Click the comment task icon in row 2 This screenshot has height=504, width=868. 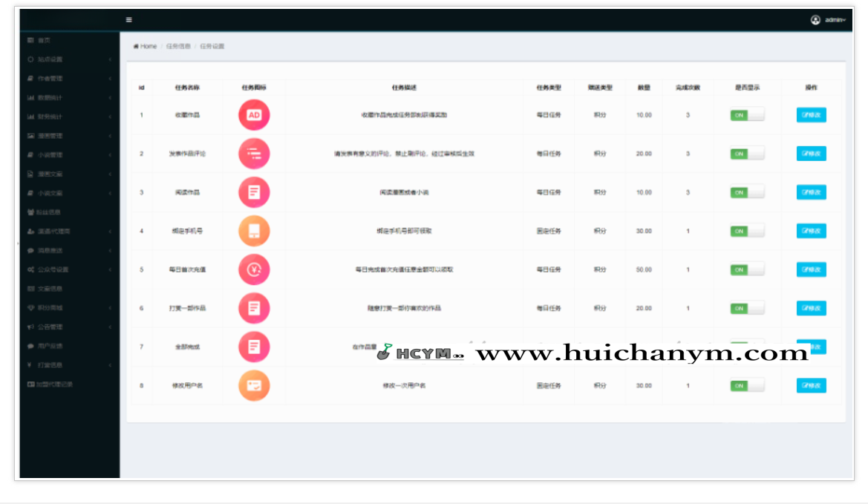point(254,154)
